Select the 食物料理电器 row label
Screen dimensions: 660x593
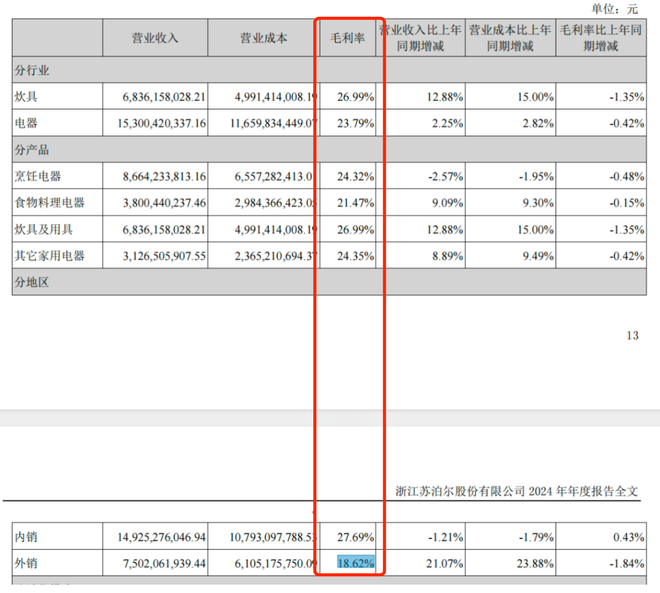coord(50,203)
